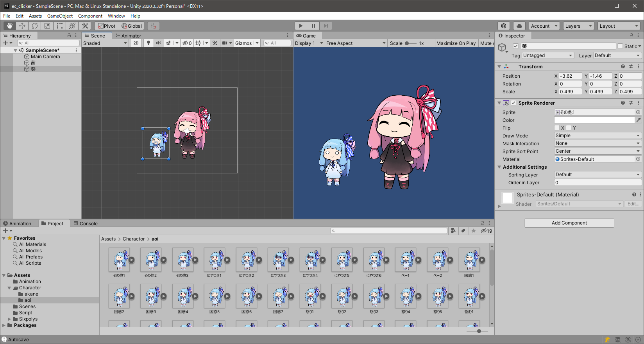Open the GameObject menu
The height and width of the screenshot is (344, 644).
(x=60, y=16)
